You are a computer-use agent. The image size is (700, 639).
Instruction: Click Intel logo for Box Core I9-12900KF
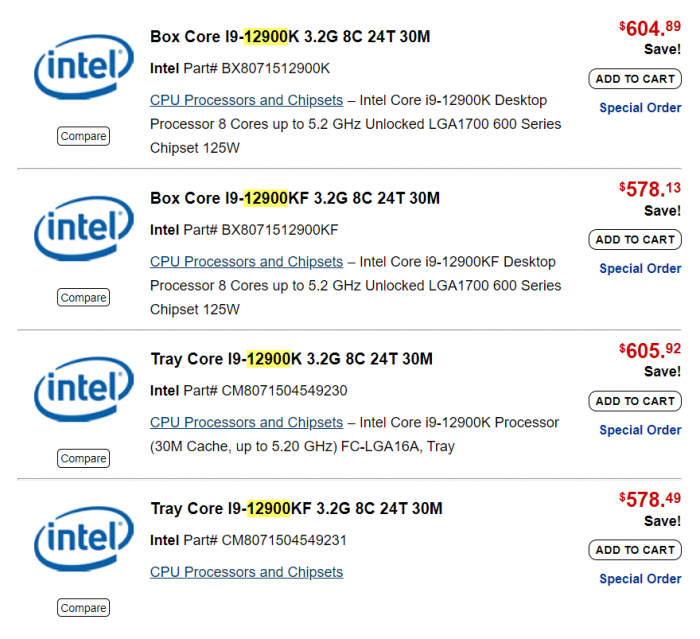83,232
